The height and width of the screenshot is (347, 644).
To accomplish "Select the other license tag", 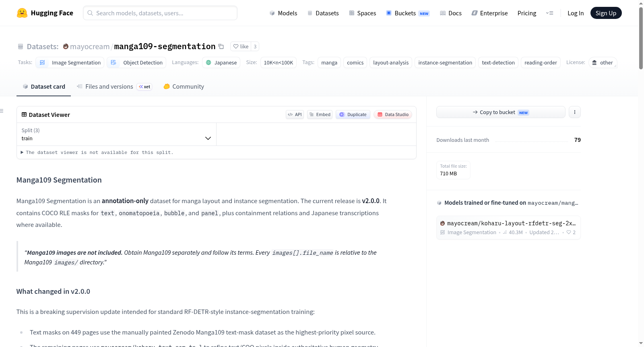I will (603, 62).
